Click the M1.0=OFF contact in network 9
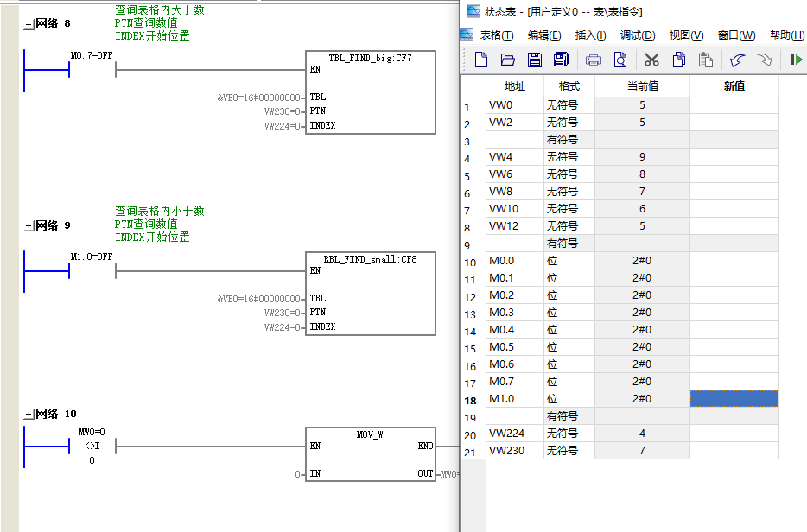The height and width of the screenshot is (532, 807). pos(92,270)
